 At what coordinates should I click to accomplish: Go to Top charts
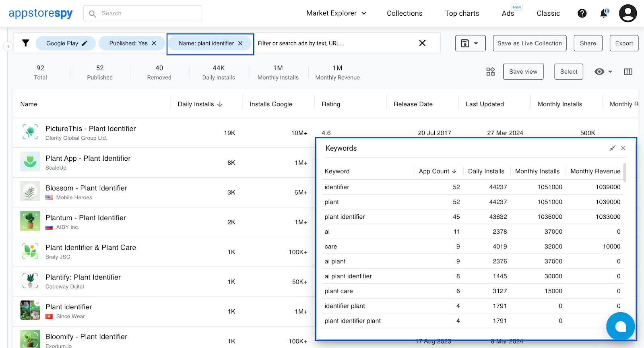tap(462, 13)
